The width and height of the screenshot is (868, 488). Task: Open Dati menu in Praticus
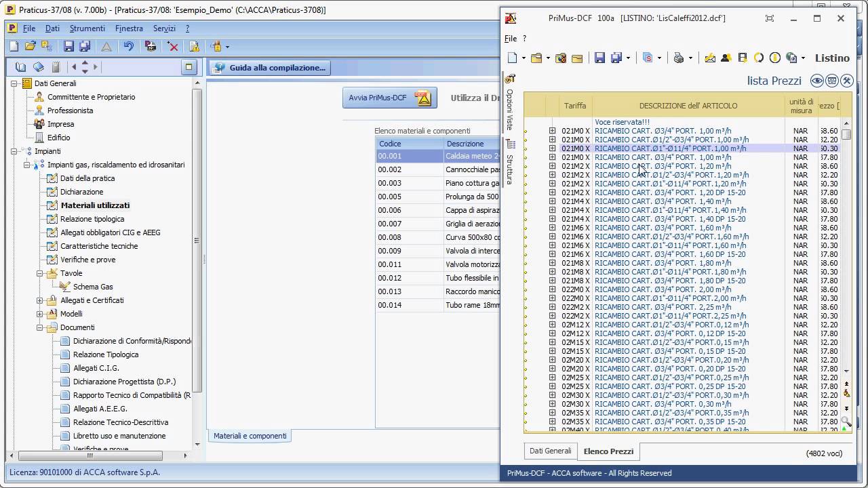pyautogui.click(x=52, y=28)
